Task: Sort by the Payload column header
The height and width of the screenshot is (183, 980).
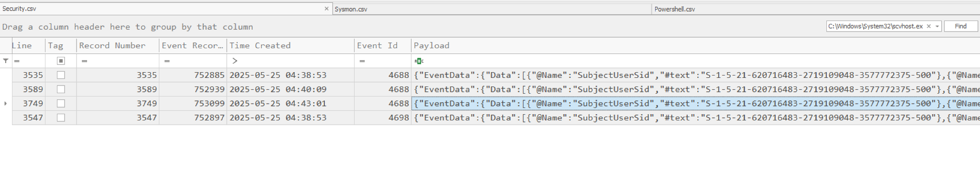Action: (696, 45)
